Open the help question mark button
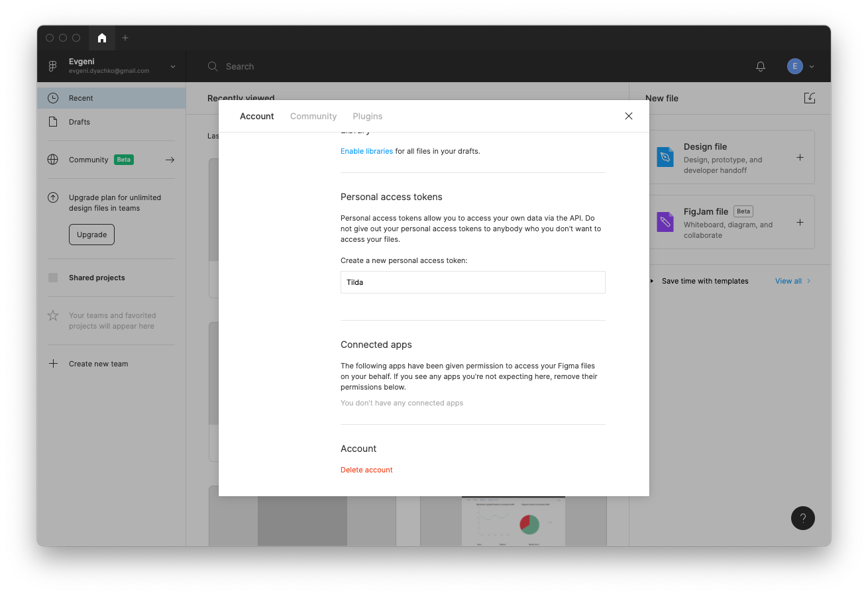This screenshot has width=868, height=595. coord(803,518)
